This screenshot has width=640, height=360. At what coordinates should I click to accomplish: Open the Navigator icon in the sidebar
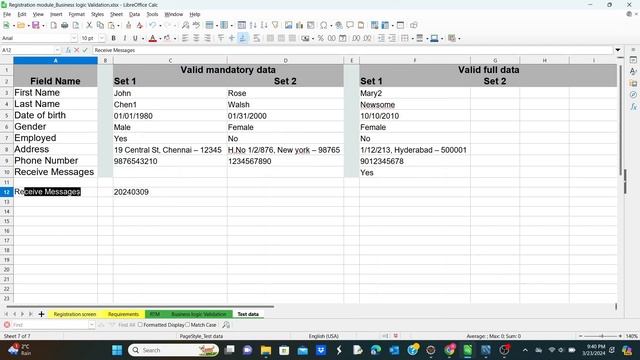(x=633, y=95)
